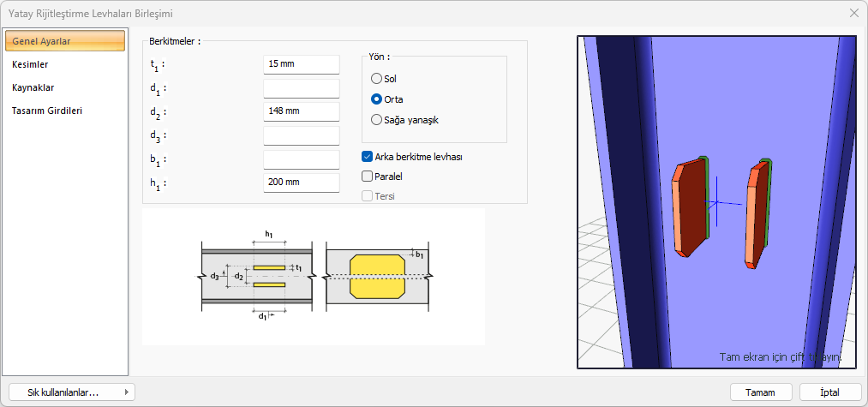
Task: Click the empty d3 input field
Action: (301, 135)
